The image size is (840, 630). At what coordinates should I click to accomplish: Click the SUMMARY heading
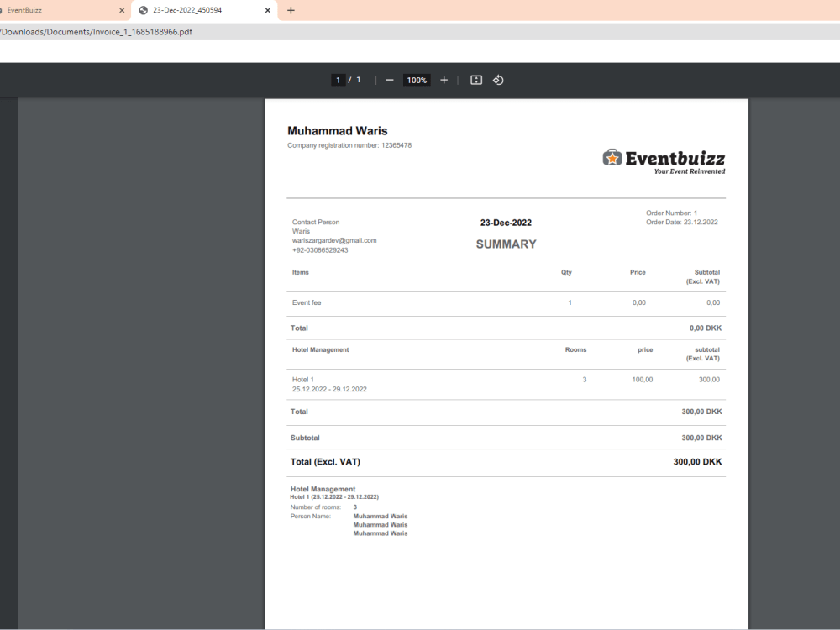[x=506, y=244]
